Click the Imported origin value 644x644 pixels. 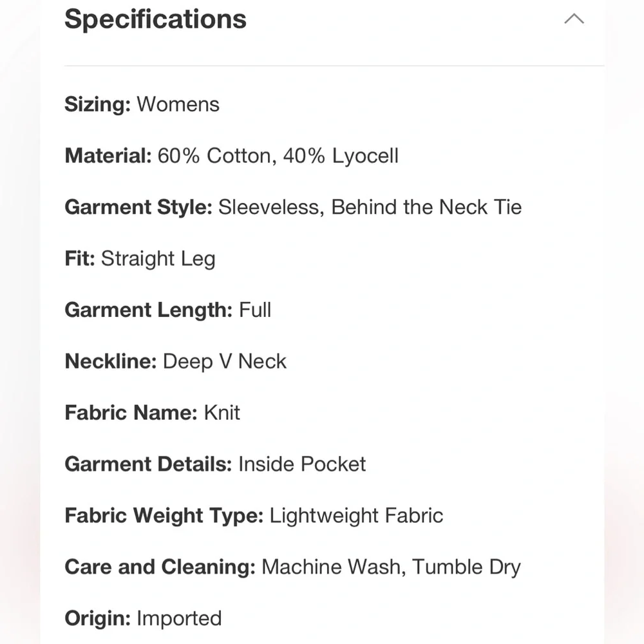[x=179, y=619]
